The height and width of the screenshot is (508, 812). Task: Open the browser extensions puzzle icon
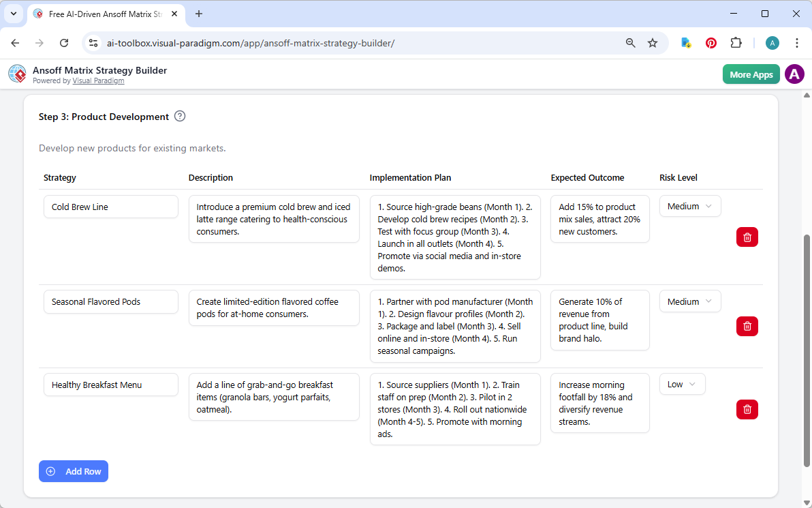tap(736, 42)
